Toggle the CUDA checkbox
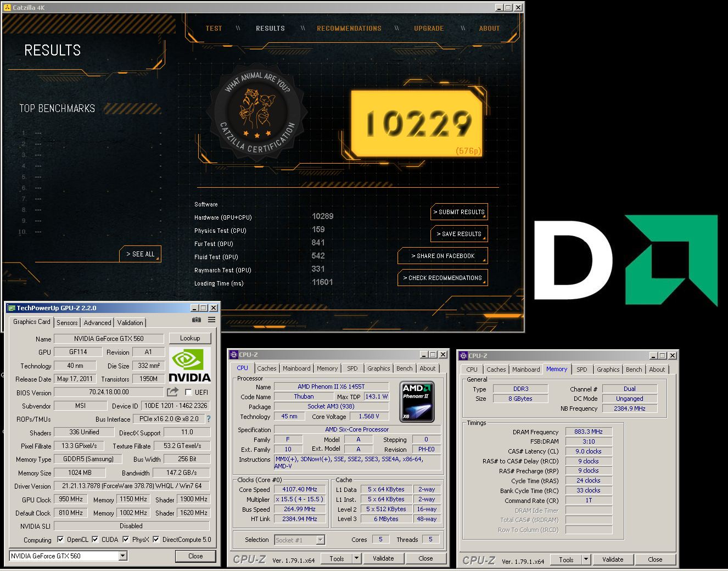Image resolution: width=728 pixels, height=571 pixels. 95,539
